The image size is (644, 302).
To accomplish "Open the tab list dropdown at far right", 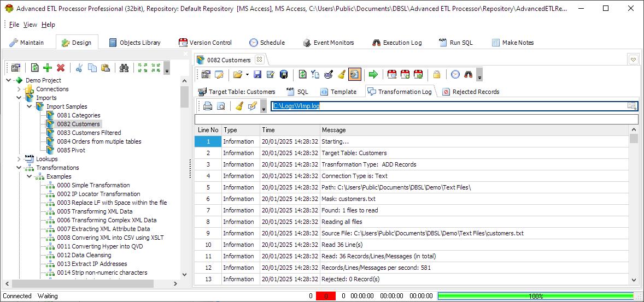I will click(633, 60).
